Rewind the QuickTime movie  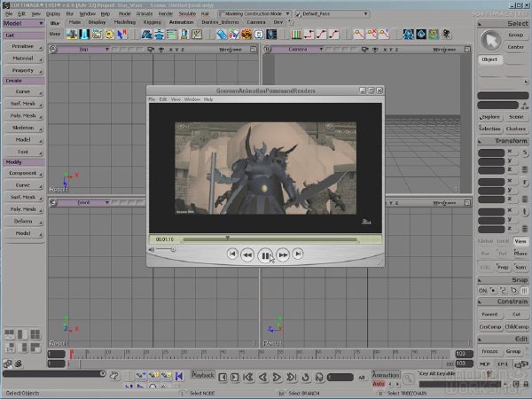click(x=247, y=254)
